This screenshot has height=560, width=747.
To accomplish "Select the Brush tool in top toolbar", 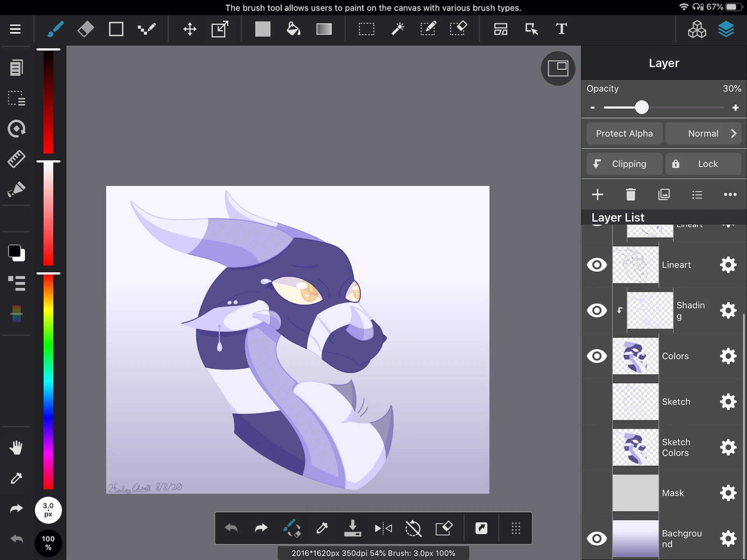I will (x=55, y=29).
